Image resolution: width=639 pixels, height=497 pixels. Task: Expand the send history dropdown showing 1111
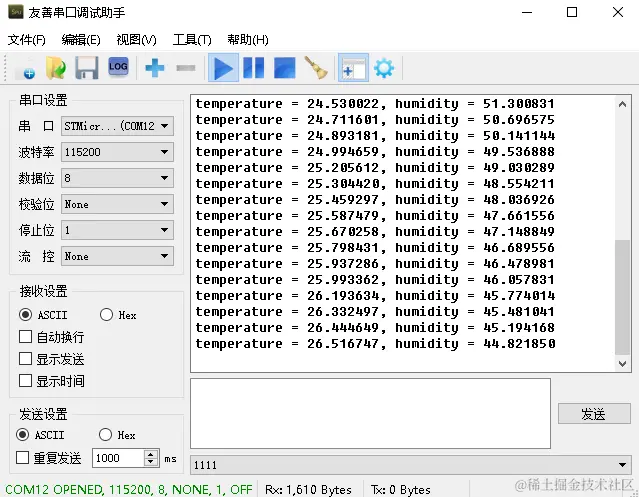(x=411, y=465)
